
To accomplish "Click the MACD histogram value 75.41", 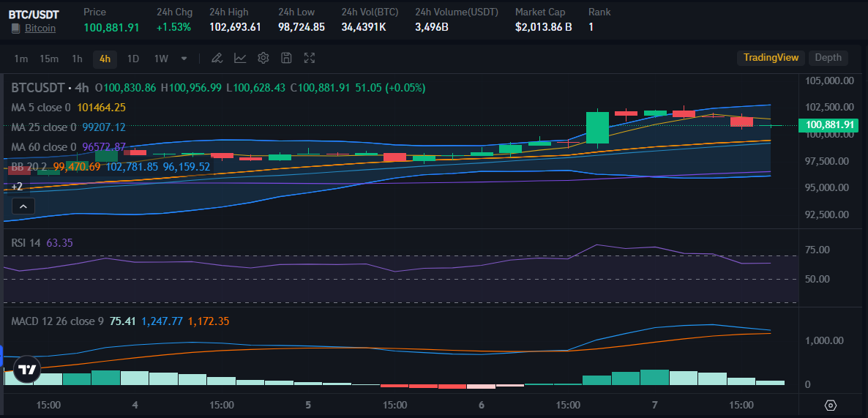I will tap(123, 321).
